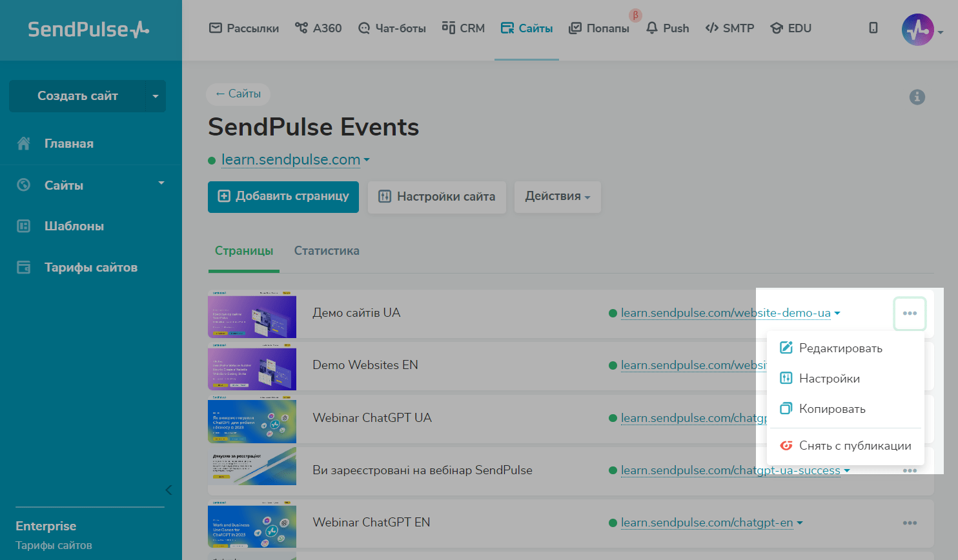Go to Главная in sidebar
Image resolution: width=958 pixels, height=560 pixels.
click(69, 144)
